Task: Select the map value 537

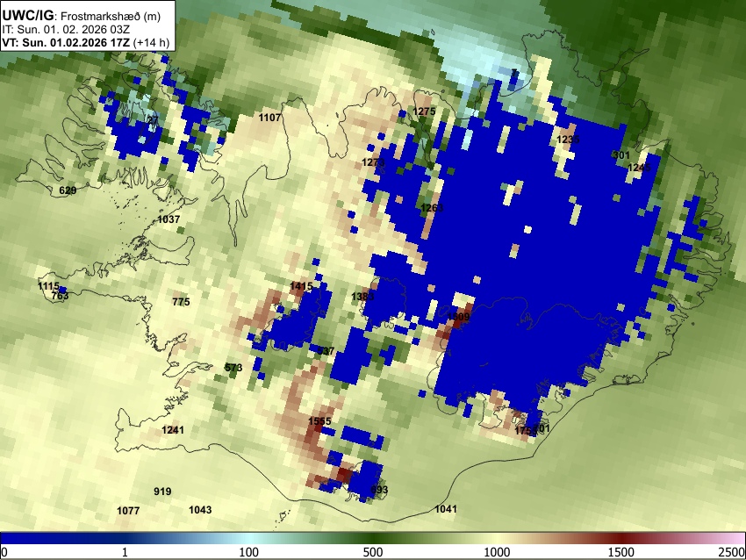Action: (326, 350)
